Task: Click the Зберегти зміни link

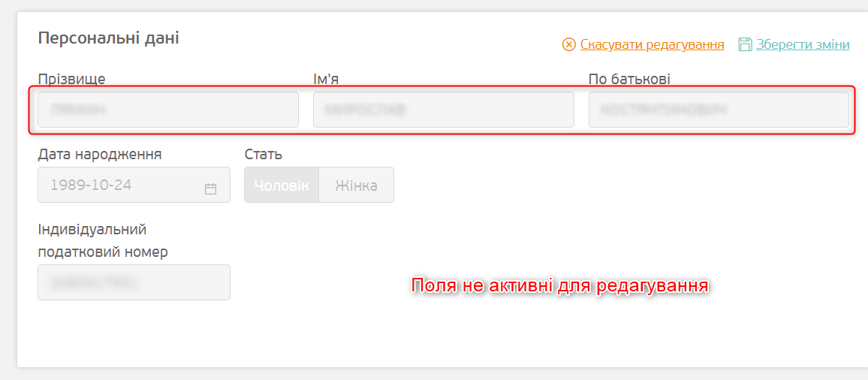Action: pyautogui.click(x=803, y=44)
